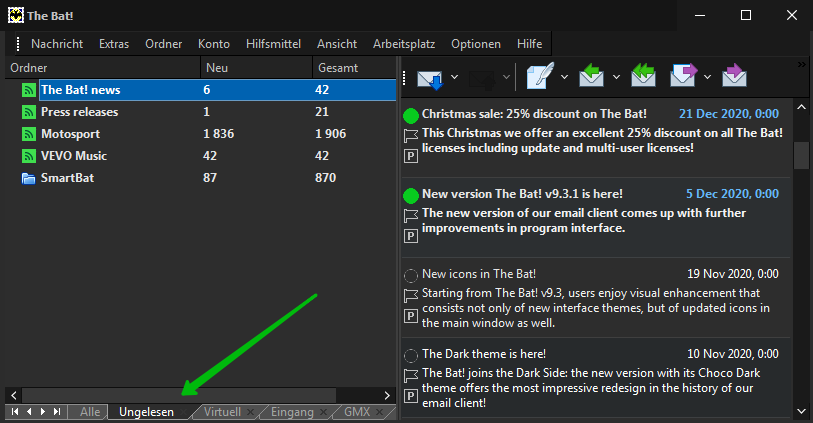Go to next tab arrow

(x=43, y=412)
